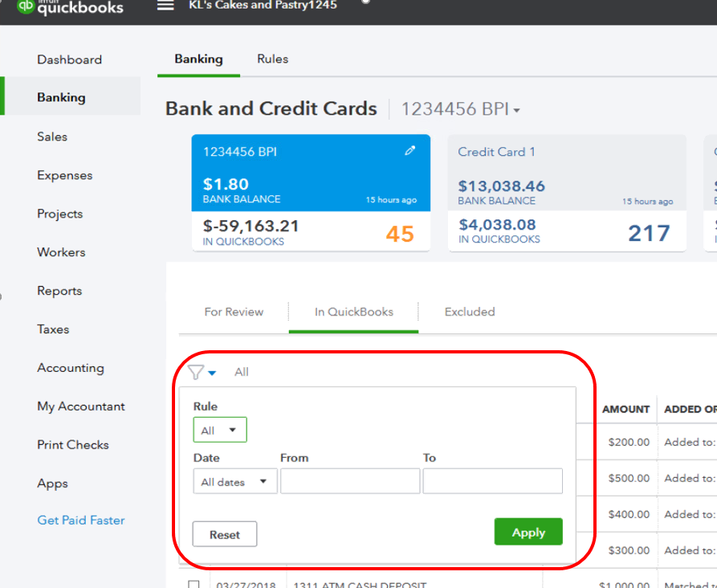This screenshot has width=717, height=588.
Task: Click the Apply button
Action: click(528, 532)
